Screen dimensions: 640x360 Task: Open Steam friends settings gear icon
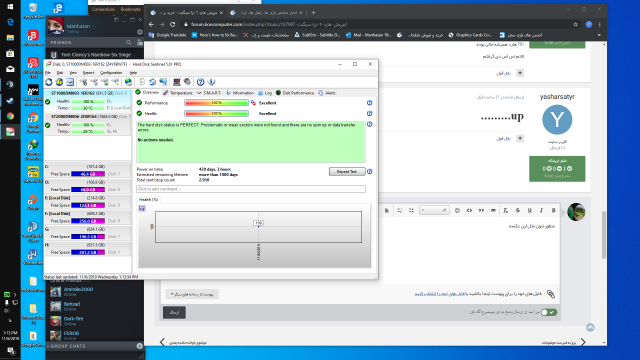point(140,32)
